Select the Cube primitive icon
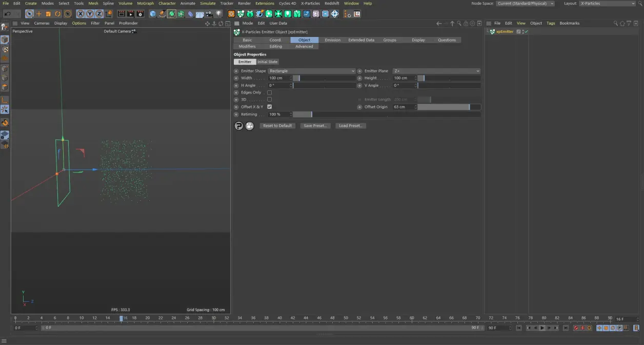Viewport: 644px width, 345px height. click(151, 14)
